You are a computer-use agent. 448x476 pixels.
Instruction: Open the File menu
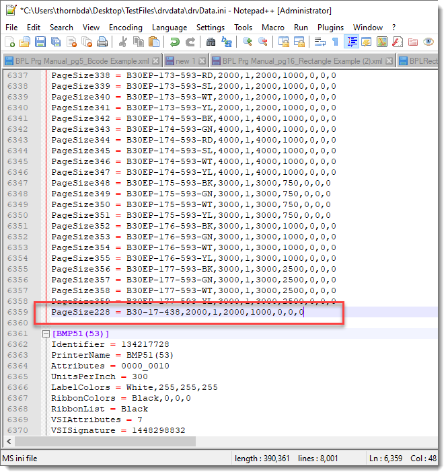(x=11, y=28)
